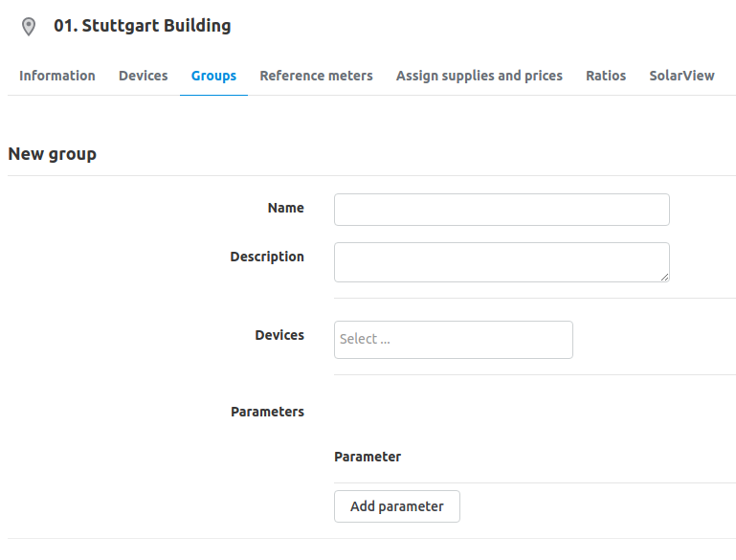This screenshot has width=736, height=560.
Task: Click the Description textarea resize handle
Action: (664, 278)
